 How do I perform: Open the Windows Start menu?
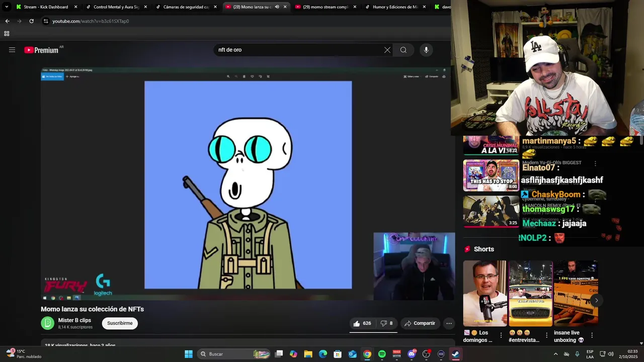tap(188, 354)
